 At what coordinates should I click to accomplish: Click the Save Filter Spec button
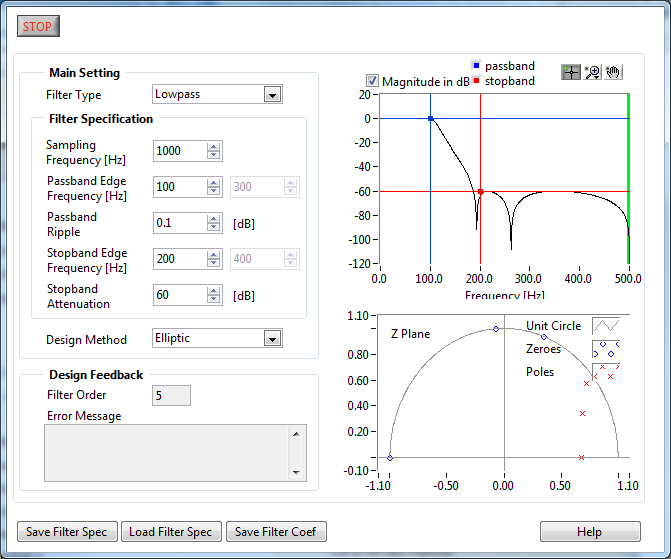pyautogui.click(x=68, y=532)
